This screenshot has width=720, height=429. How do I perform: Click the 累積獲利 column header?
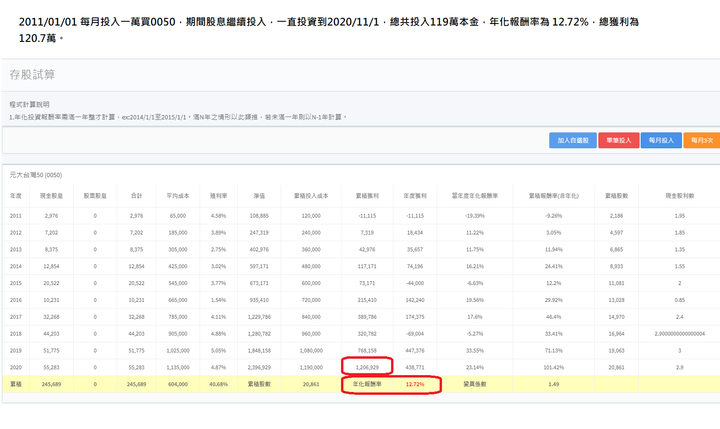[367, 196]
